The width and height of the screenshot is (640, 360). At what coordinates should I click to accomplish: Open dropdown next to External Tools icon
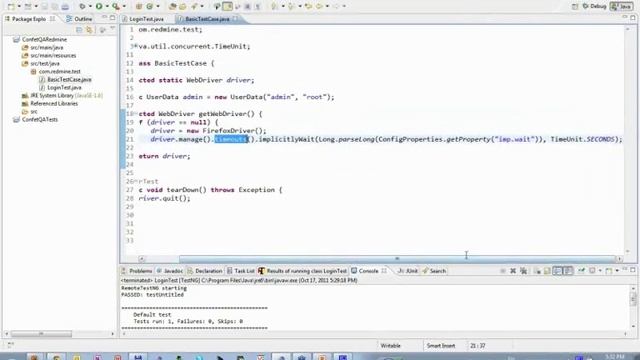click(124, 7)
